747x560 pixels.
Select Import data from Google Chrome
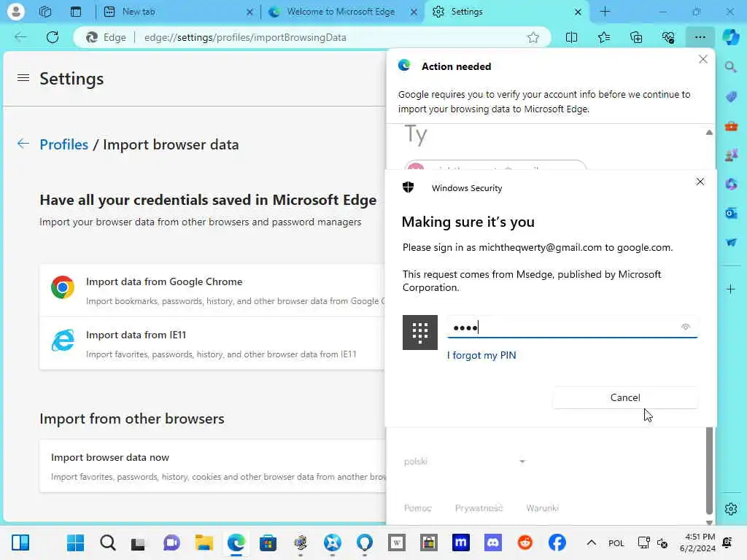click(x=212, y=290)
